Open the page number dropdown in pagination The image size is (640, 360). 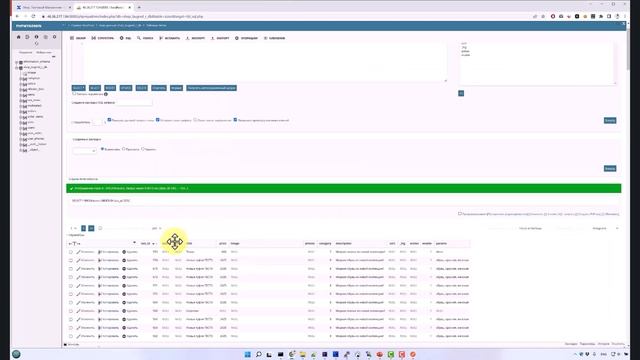tap(73, 228)
